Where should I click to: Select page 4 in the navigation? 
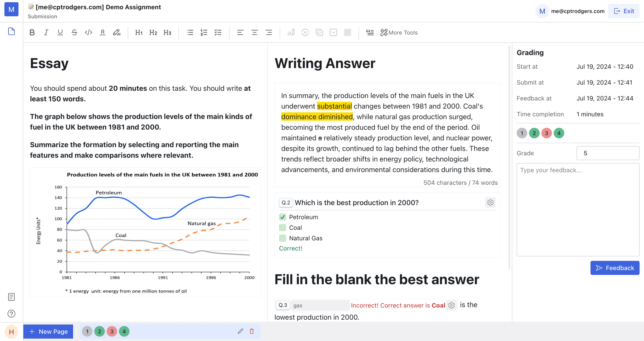click(x=124, y=331)
